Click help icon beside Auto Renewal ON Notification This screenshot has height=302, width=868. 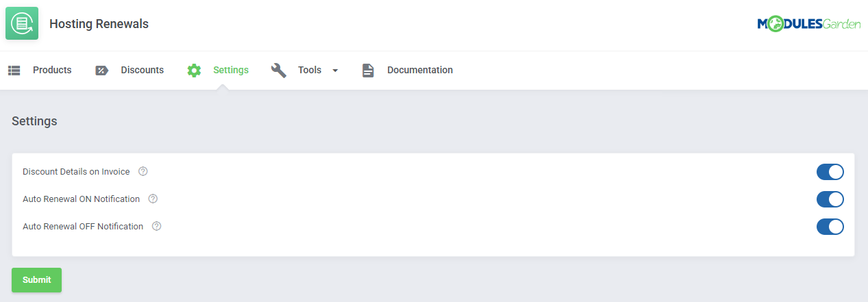153,199
